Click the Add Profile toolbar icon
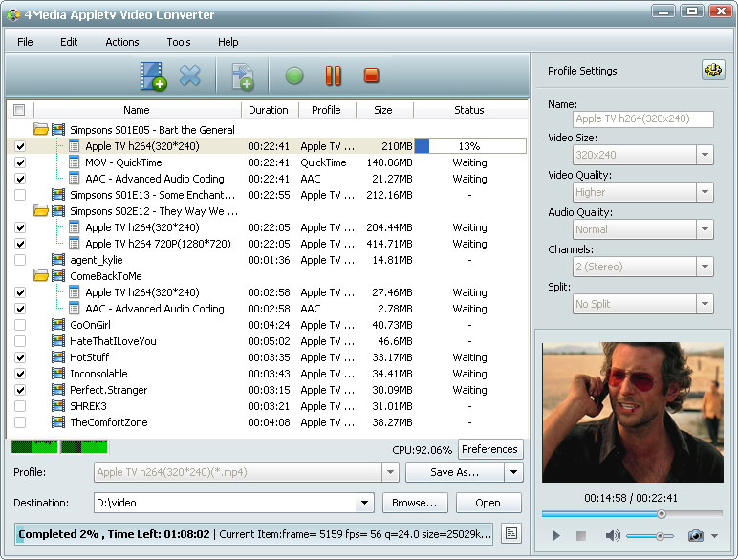The width and height of the screenshot is (738, 560). (x=243, y=76)
